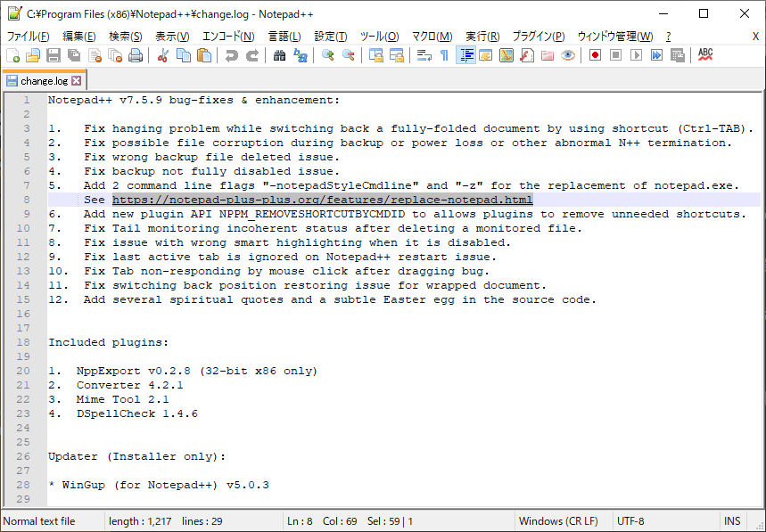Toggle Word Wrap mode
Image resolution: width=766 pixels, height=532 pixels.
click(x=424, y=54)
